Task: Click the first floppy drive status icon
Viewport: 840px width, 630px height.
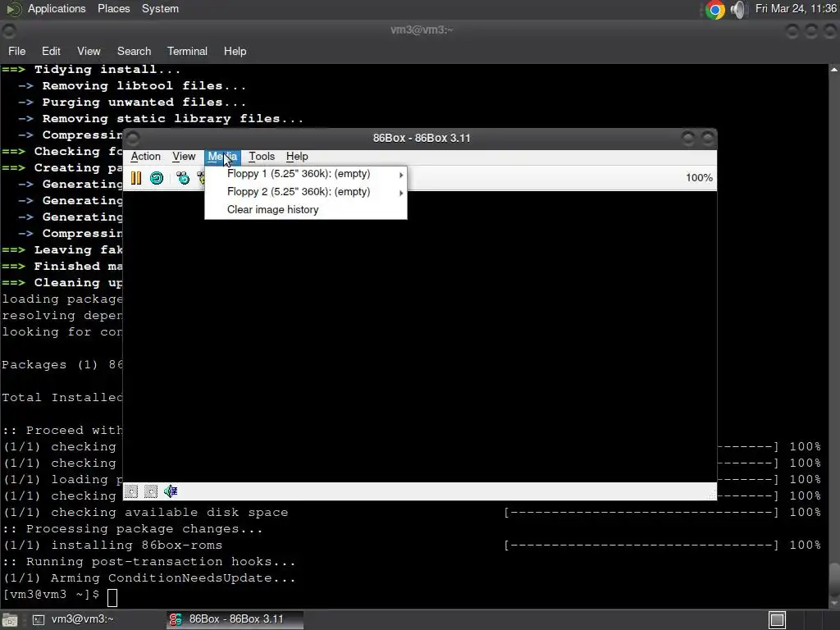Action: tap(131, 491)
